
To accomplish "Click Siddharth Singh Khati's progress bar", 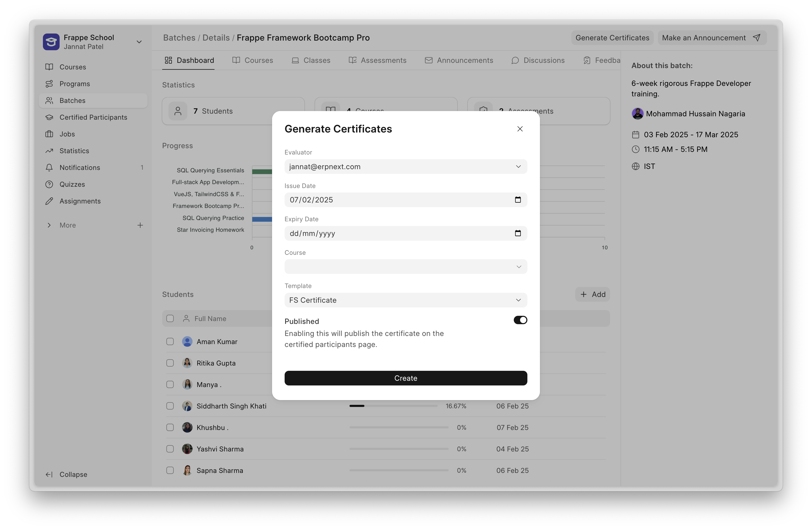I will tap(393, 406).
